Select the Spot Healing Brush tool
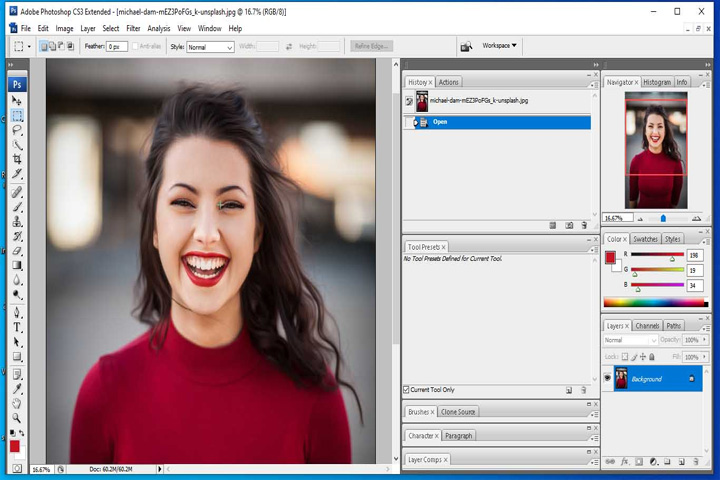Image resolution: width=720 pixels, height=480 pixels. (x=17, y=192)
